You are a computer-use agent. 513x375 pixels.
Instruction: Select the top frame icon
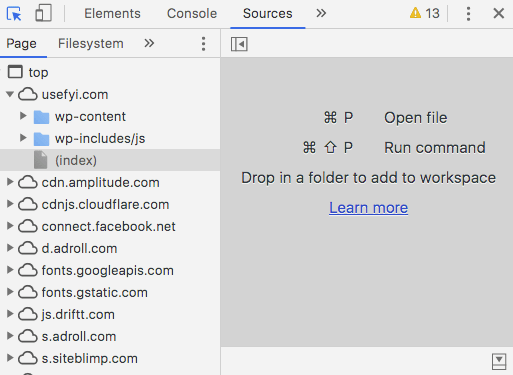(x=15, y=72)
